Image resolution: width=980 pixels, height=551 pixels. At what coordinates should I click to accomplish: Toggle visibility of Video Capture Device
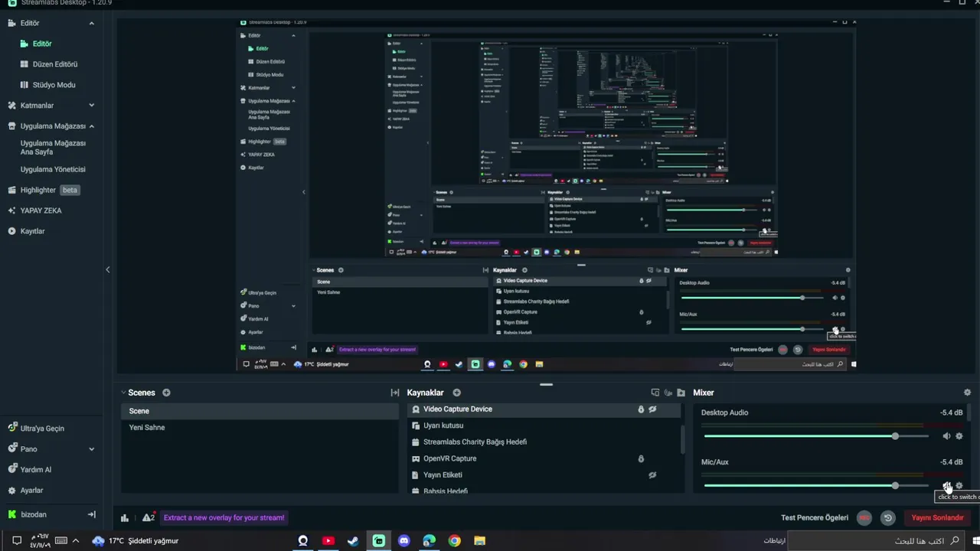[x=652, y=409]
